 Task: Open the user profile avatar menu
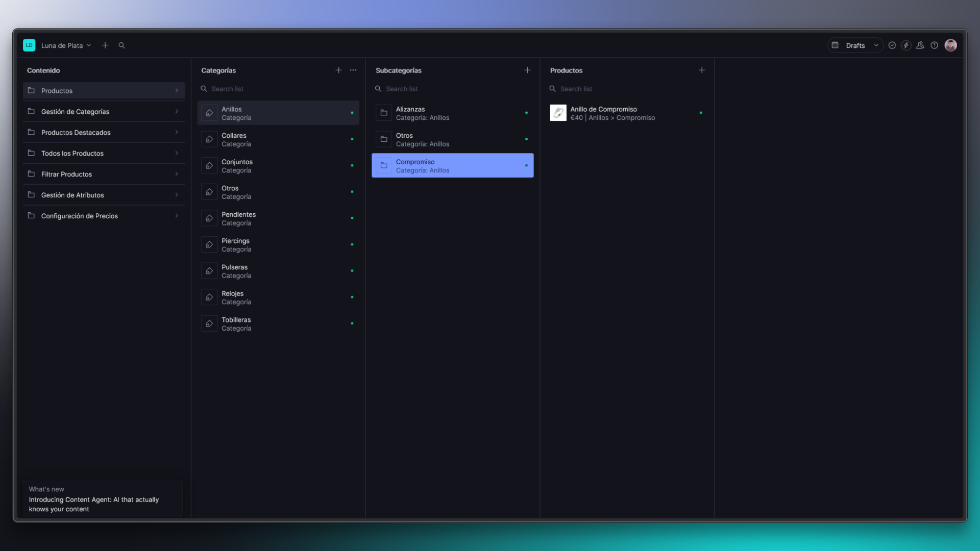(x=951, y=45)
